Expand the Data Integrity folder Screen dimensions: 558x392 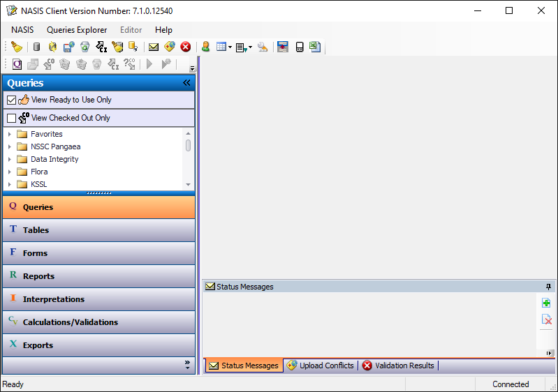pos(10,159)
